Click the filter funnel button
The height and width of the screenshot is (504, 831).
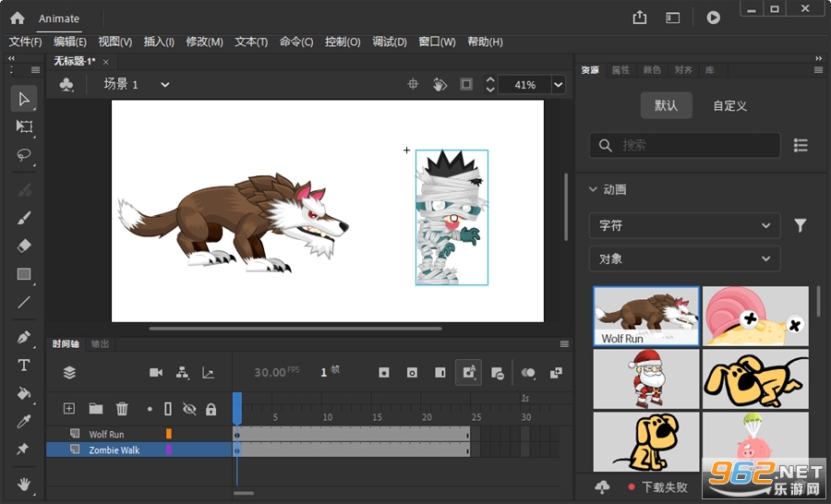pyautogui.click(x=801, y=225)
